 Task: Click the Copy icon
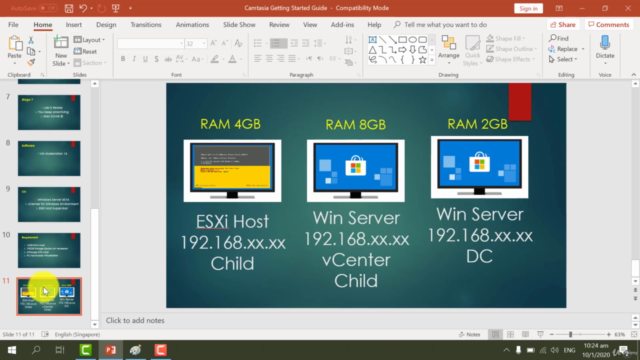[31, 51]
